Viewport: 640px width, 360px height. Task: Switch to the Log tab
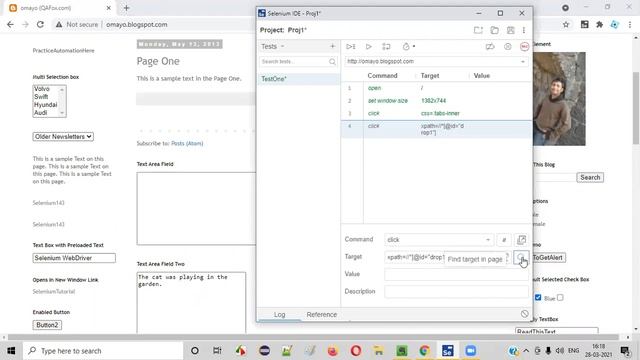pos(280,314)
